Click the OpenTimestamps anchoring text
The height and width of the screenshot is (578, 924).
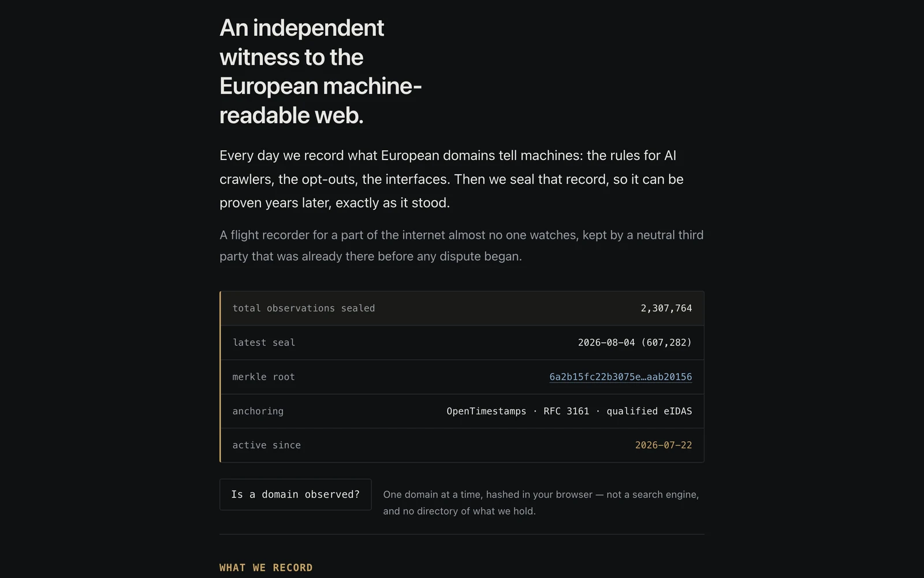(x=486, y=411)
